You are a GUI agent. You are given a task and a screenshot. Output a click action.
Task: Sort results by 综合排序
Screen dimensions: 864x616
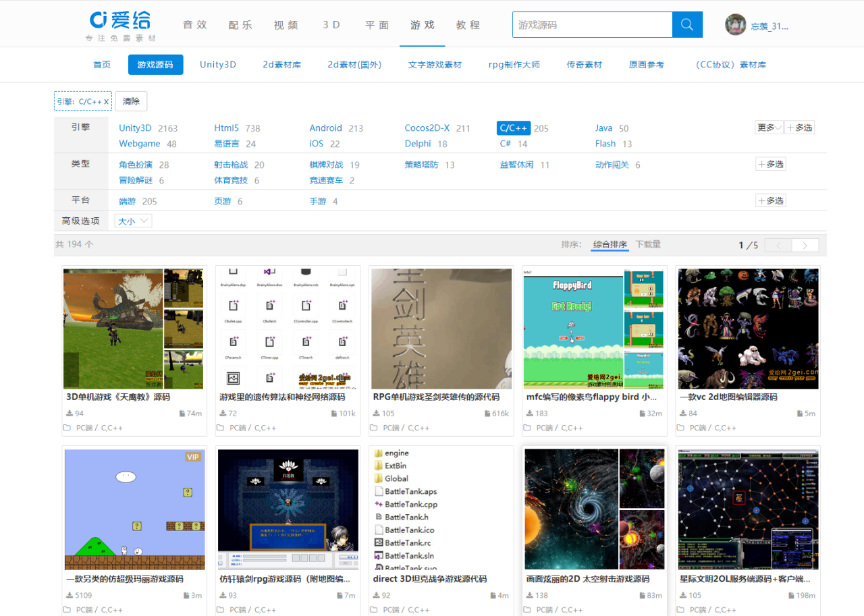point(610,244)
